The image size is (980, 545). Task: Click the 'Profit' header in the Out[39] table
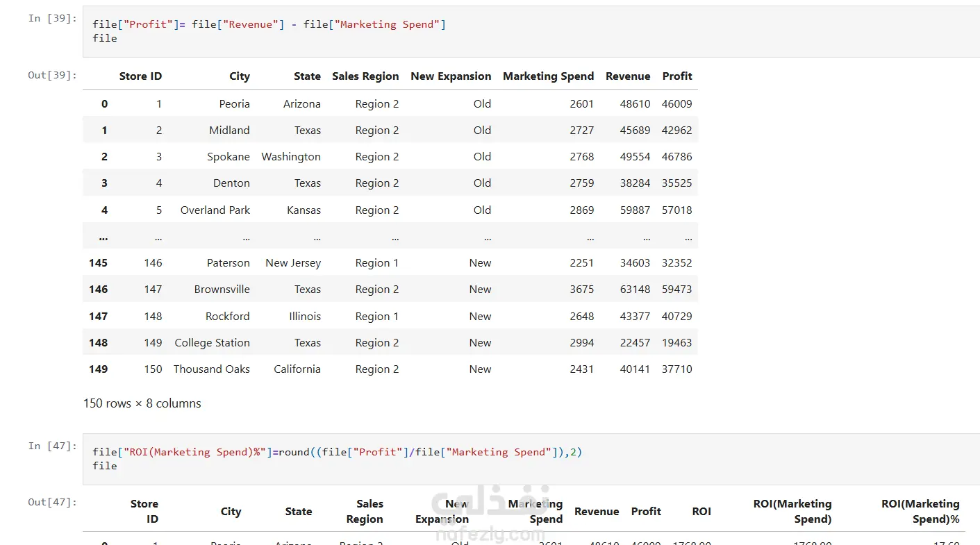(677, 76)
